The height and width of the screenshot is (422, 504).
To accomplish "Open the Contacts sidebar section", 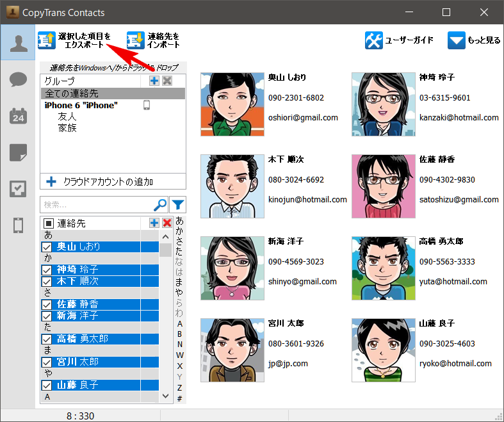I will coord(18,42).
